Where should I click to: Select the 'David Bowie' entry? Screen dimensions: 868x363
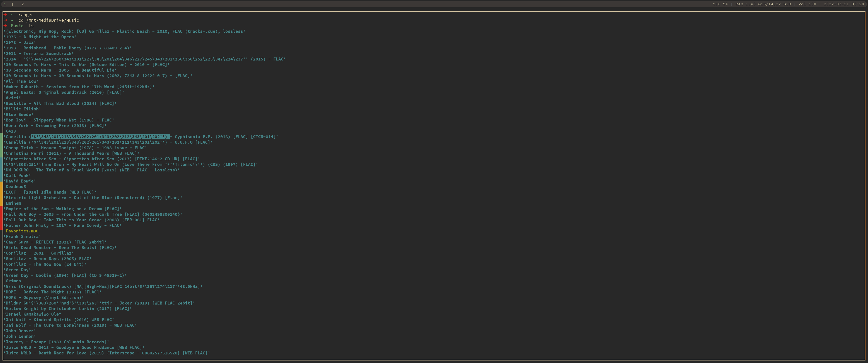coord(20,181)
